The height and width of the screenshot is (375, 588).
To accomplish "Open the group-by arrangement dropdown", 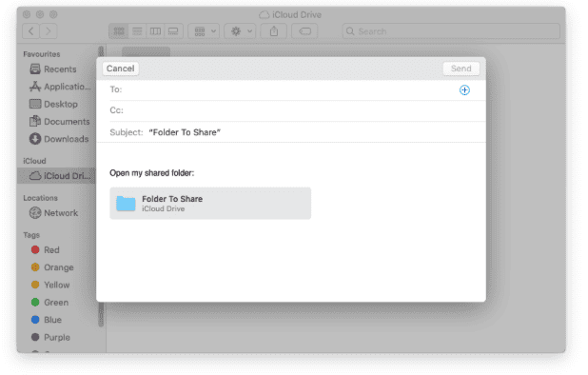I will click(204, 31).
